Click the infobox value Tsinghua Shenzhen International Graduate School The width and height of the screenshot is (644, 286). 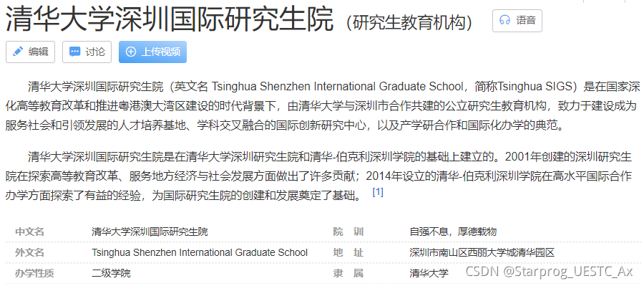[x=200, y=252]
